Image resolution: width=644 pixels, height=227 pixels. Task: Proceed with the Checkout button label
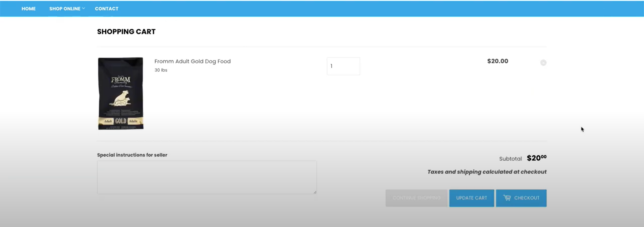tap(527, 198)
